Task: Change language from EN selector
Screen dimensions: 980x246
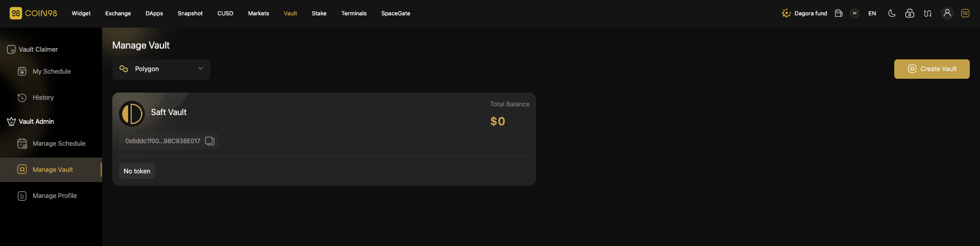Action: pyautogui.click(x=872, y=13)
